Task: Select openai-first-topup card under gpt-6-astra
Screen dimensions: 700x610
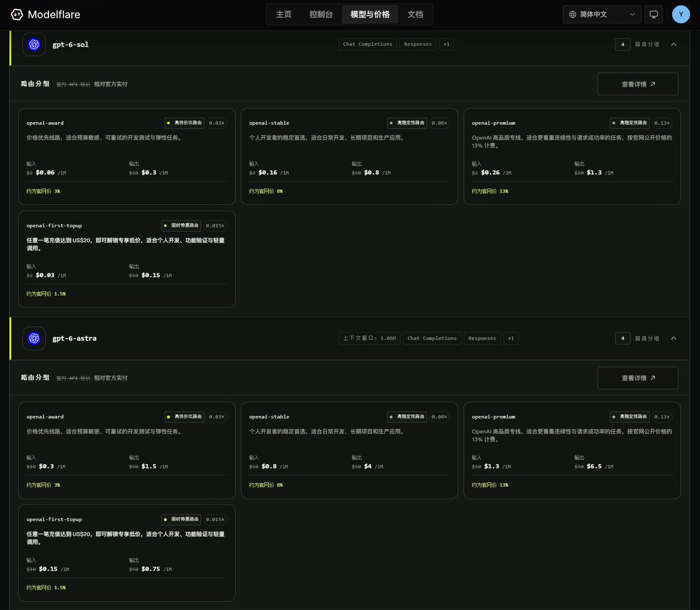Action: 127,553
